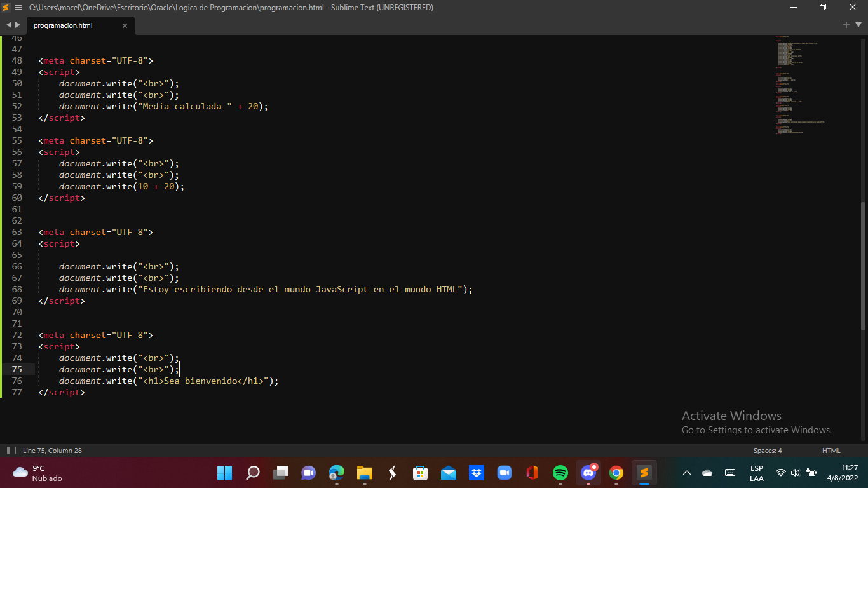This screenshot has width=868, height=610.
Task: Open Google Chrome from the taskbar
Action: (x=616, y=473)
